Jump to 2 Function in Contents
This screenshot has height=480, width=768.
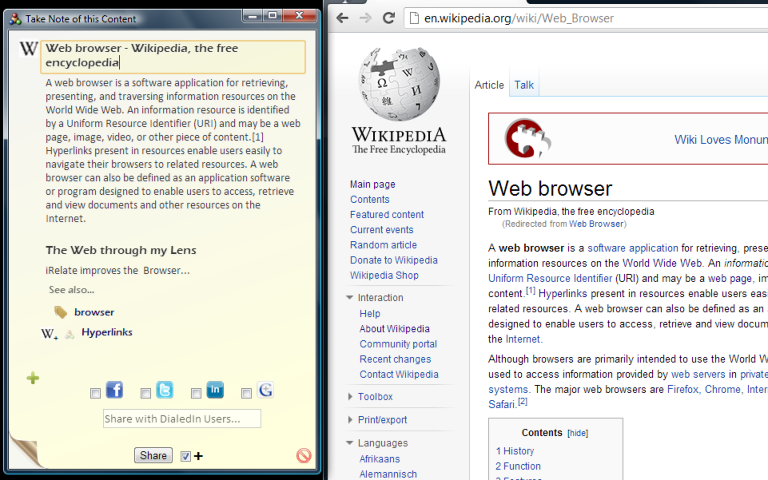518,466
